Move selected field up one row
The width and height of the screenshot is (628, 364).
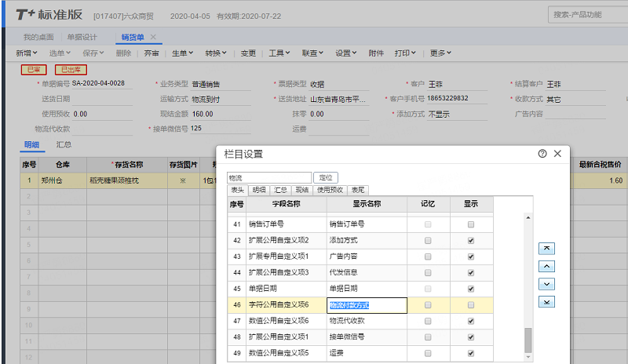coord(546,266)
